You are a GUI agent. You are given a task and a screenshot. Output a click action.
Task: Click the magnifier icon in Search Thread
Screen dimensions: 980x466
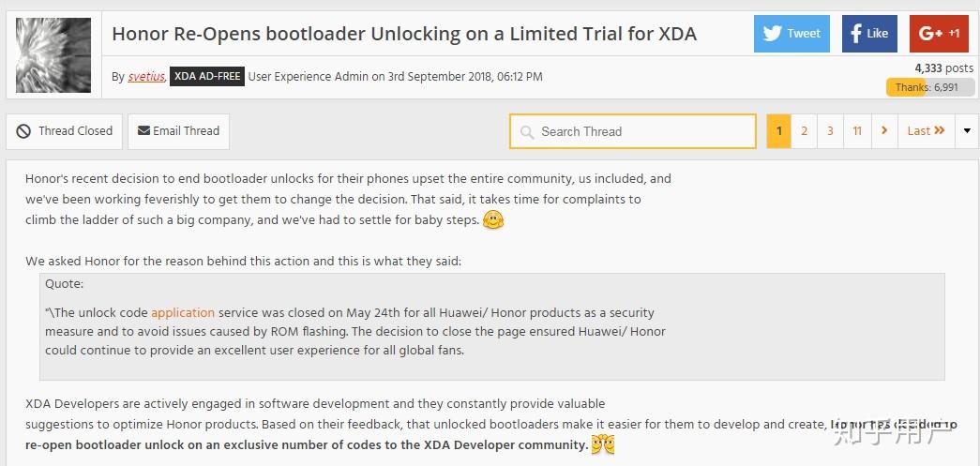[526, 132]
